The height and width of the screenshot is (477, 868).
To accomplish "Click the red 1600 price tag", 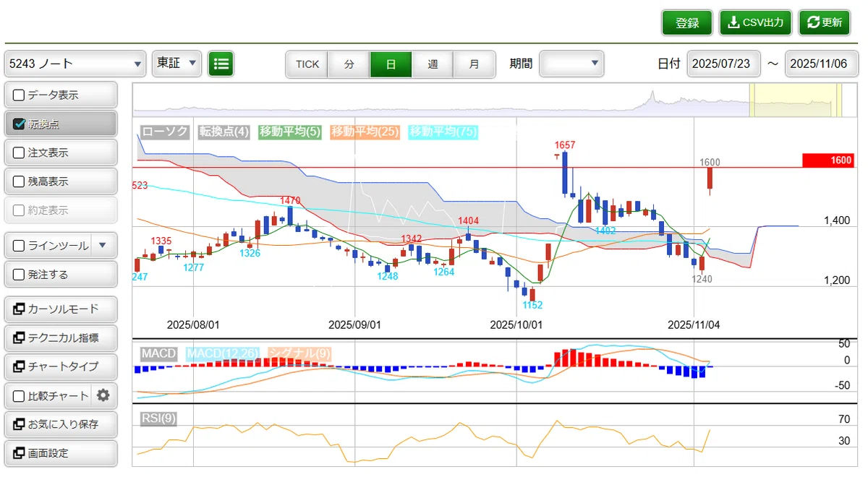I will click(828, 160).
